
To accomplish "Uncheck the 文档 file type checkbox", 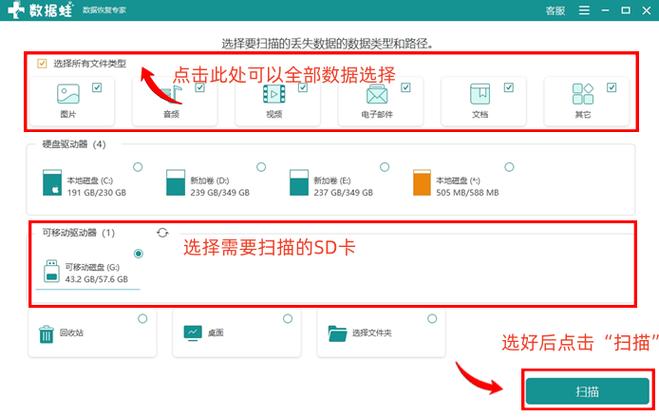I will 509,87.
